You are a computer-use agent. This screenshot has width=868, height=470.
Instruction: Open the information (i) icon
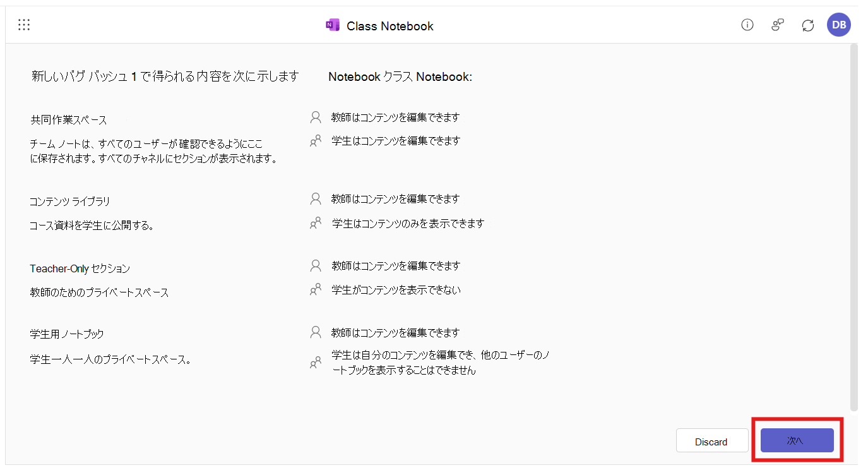tap(747, 25)
